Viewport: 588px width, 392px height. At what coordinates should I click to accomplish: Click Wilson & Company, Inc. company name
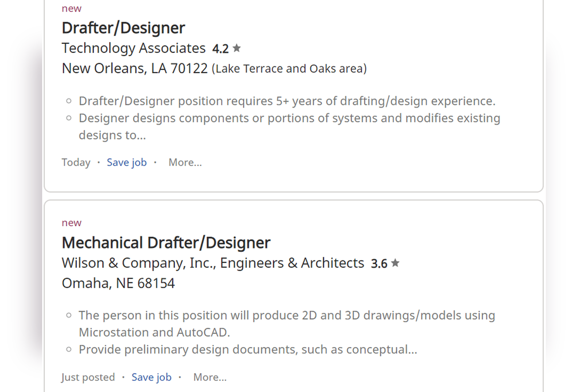(x=213, y=263)
